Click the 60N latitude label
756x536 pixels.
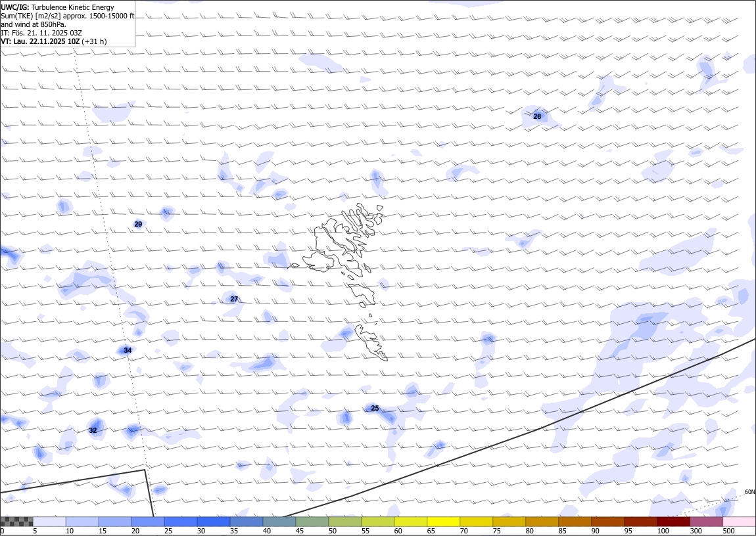click(749, 492)
